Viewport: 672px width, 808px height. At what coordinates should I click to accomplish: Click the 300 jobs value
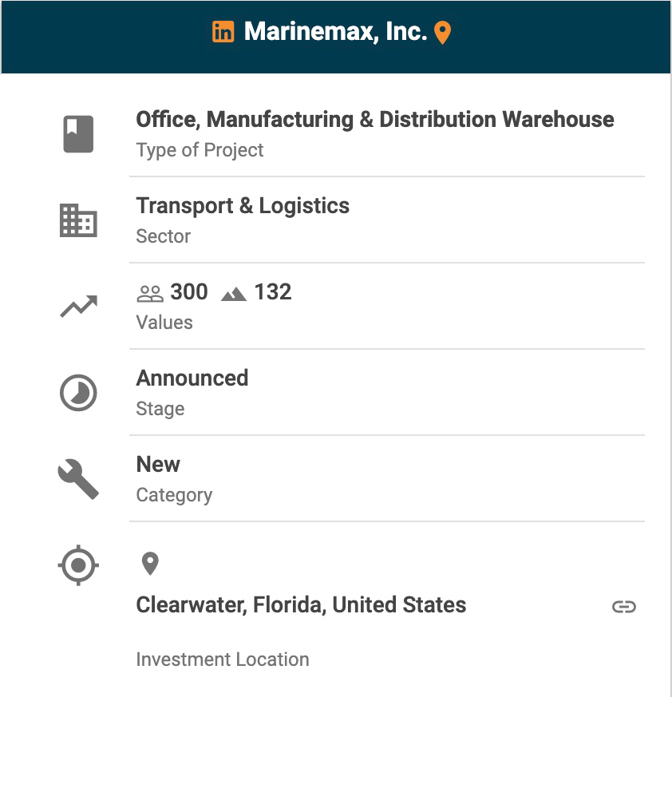(189, 292)
